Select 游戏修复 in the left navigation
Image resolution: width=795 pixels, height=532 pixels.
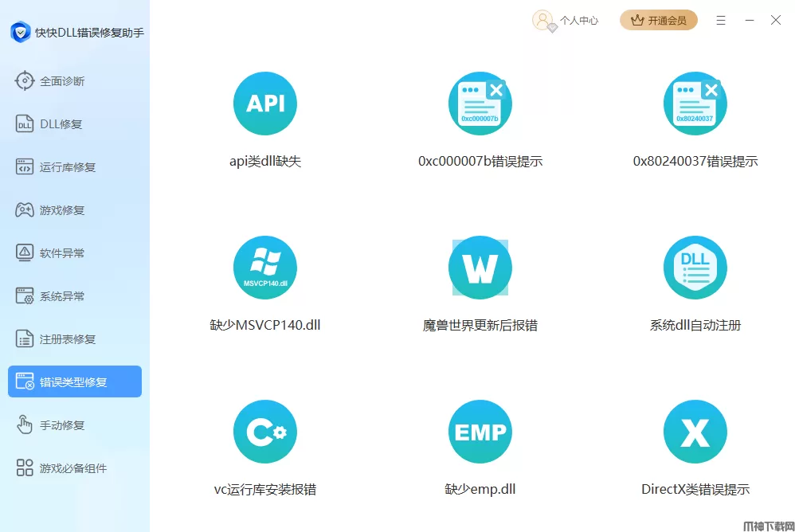point(62,210)
